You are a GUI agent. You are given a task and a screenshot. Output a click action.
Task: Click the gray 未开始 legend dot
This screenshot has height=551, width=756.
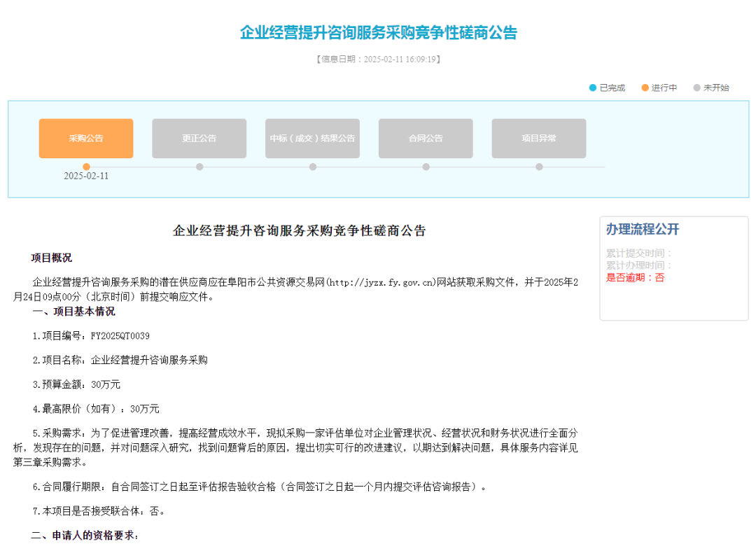(696, 88)
